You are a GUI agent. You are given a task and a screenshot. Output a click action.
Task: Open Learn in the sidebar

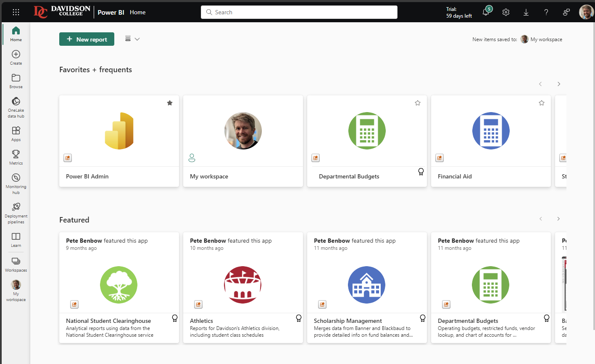tap(16, 240)
